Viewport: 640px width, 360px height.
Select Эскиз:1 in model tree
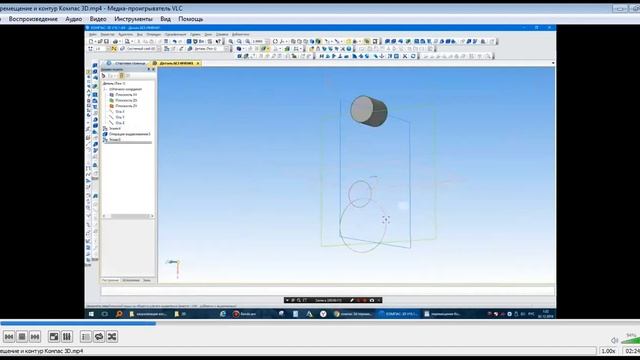112,128
